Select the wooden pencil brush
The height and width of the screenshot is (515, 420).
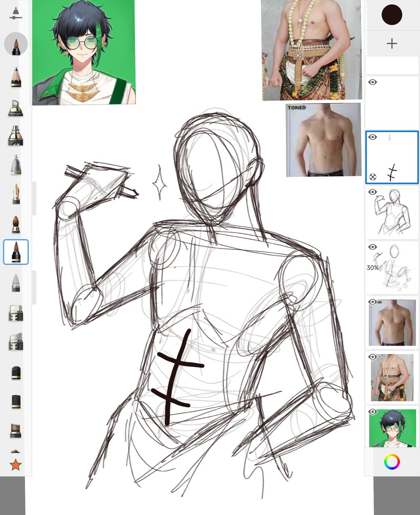[x=16, y=77]
